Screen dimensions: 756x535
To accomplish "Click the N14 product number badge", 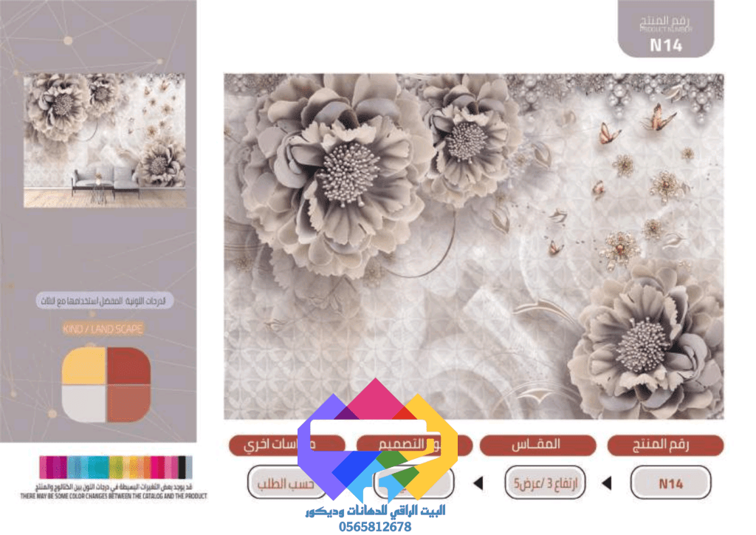I will (666, 45).
